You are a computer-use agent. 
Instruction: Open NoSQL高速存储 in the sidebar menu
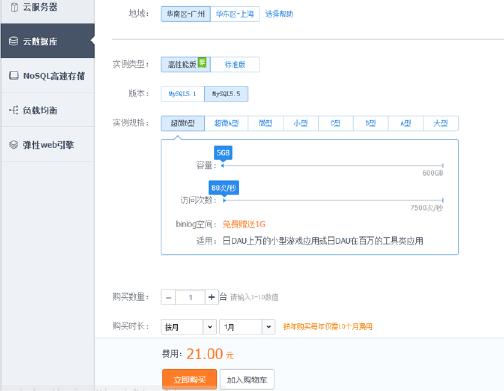coord(48,76)
